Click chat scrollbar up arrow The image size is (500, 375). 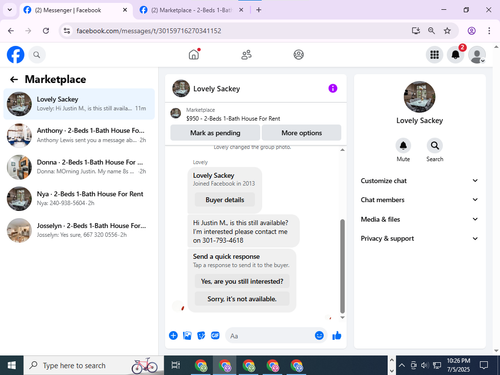pos(342,150)
